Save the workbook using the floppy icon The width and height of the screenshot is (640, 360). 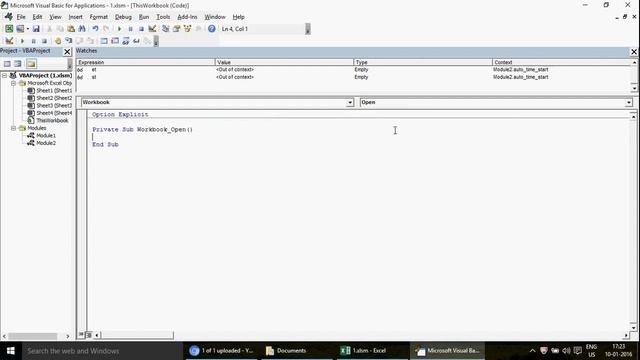[36, 29]
